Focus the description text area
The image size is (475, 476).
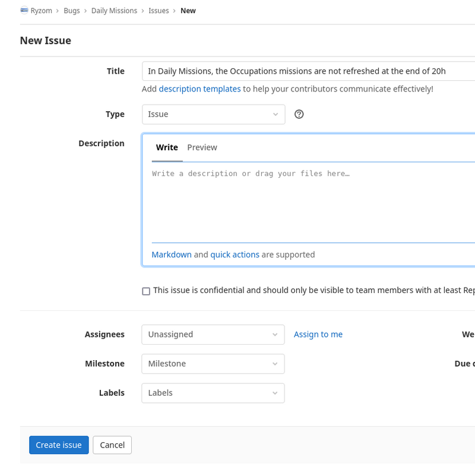[312, 202]
